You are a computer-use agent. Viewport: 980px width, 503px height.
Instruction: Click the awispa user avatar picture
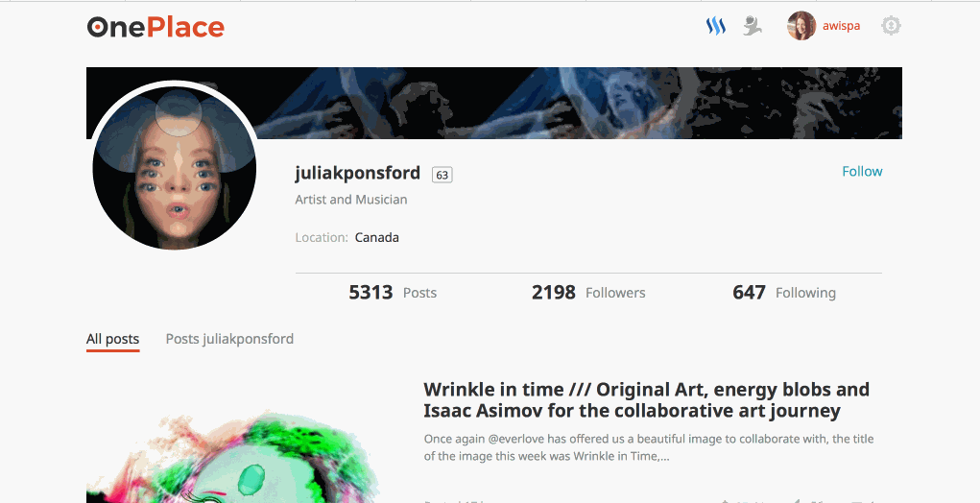(x=801, y=26)
